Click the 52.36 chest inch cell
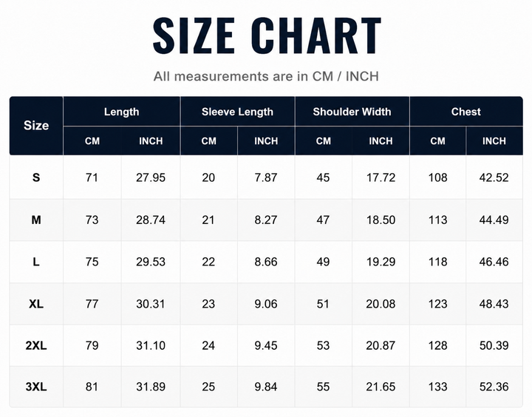Screen dimensions: 532x417 (x=494, y=387)
